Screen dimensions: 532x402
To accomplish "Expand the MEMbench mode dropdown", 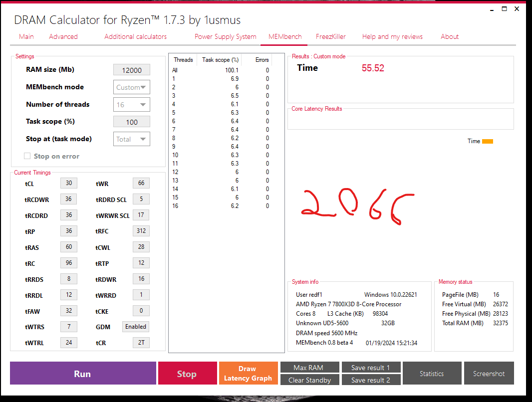I will pyautogui.click(x=132, y=87).
